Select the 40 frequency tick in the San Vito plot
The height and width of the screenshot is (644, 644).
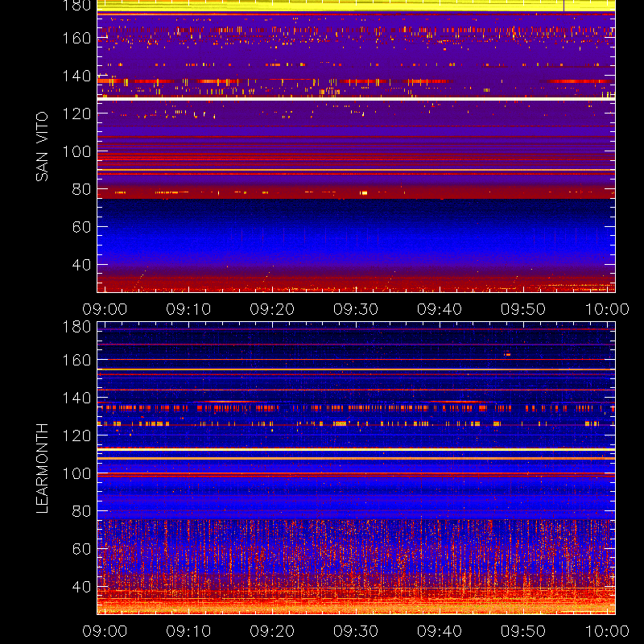(81, 265)
